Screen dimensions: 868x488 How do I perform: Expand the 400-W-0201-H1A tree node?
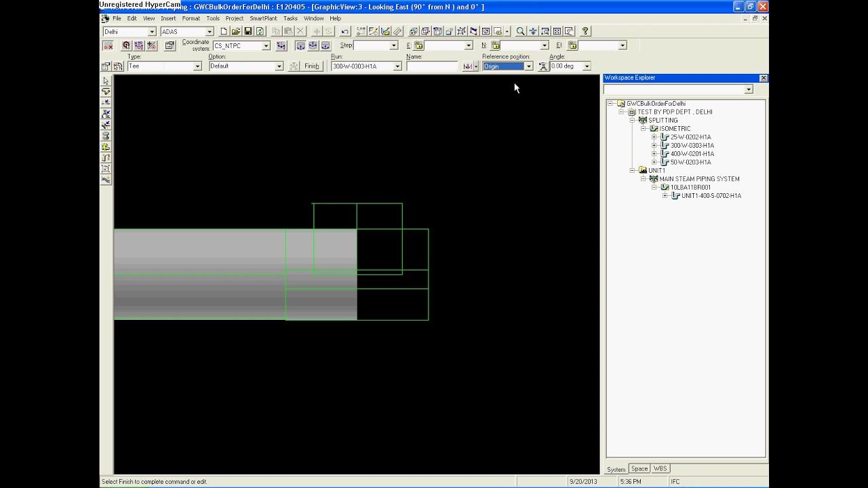654,154
